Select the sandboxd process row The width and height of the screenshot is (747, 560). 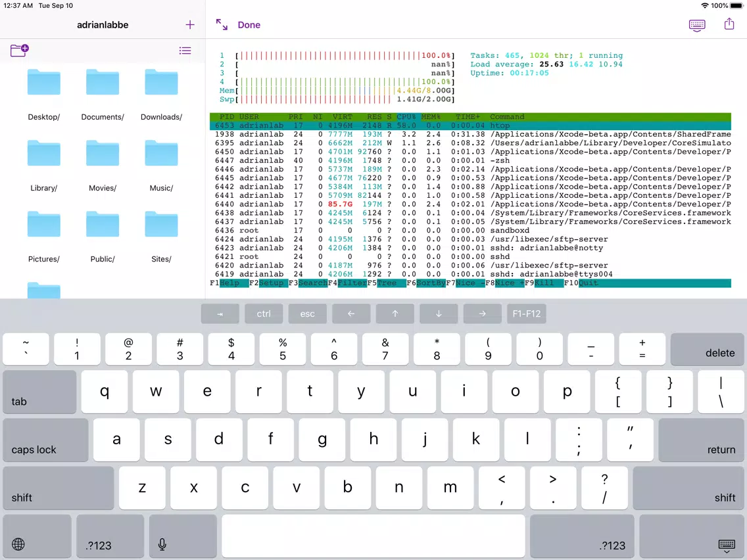[470, 231]
